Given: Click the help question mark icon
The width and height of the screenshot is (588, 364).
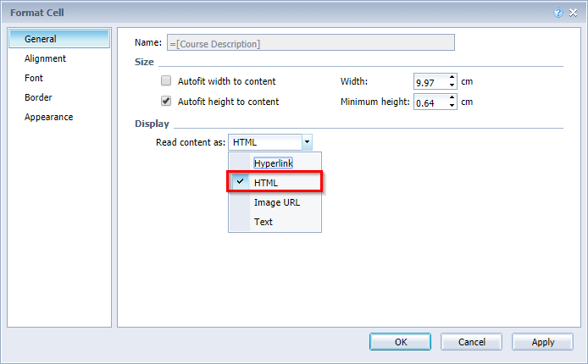Looking at the screenshot, I should [558, 14].
